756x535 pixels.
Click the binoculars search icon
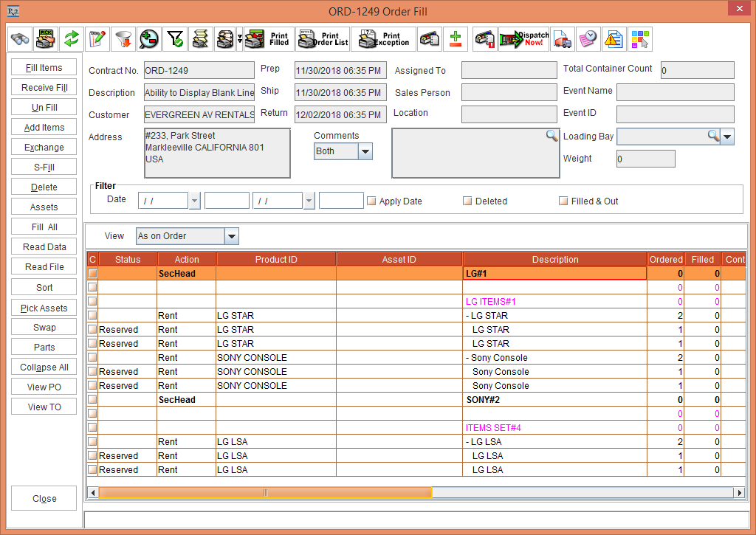[20, 39]
